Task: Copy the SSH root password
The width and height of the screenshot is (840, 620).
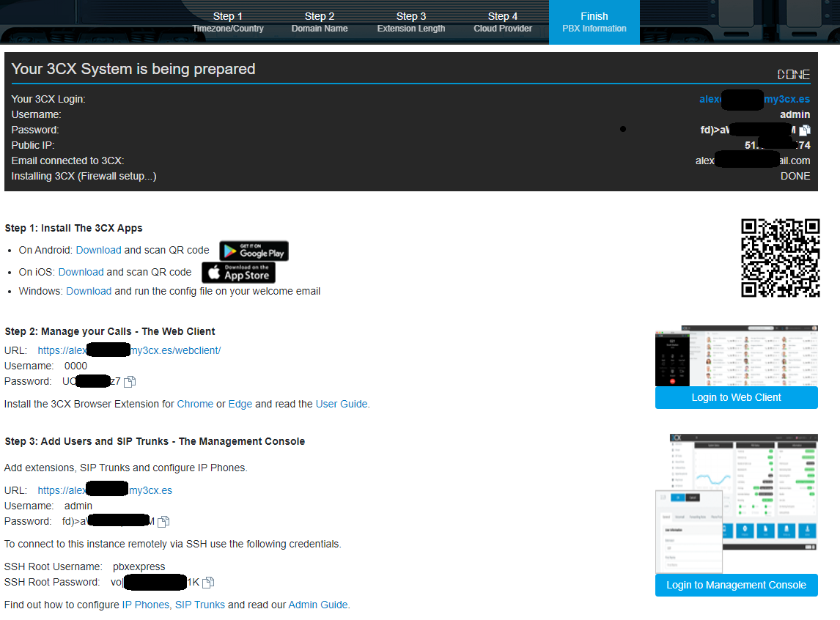Action: click(x=208, y=583)
